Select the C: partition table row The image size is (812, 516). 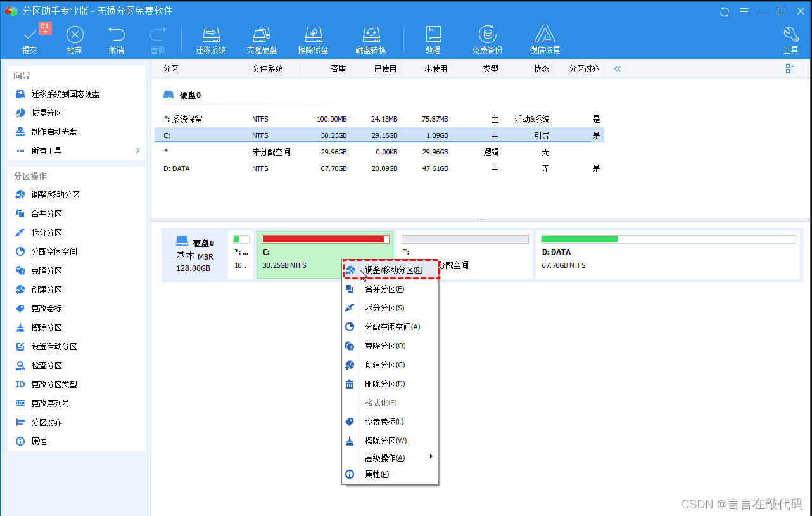tap(379, 135)
